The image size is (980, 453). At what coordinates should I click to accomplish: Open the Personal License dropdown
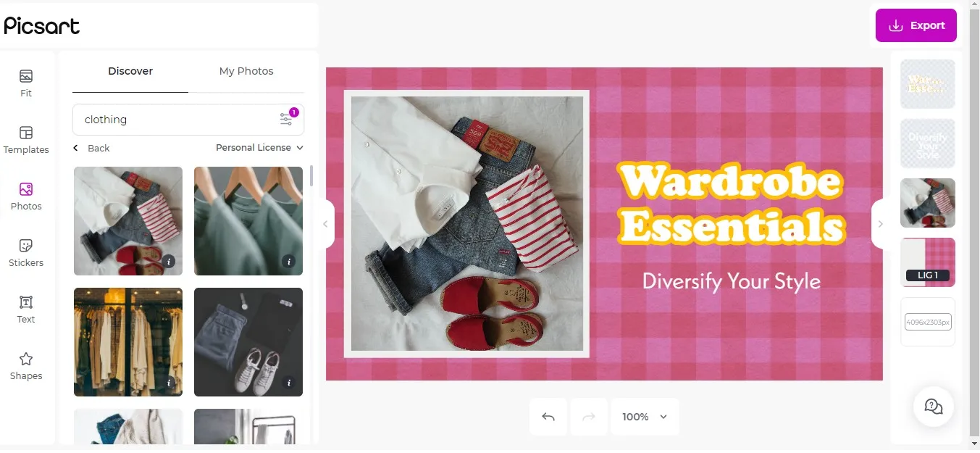tap(259, 147)
